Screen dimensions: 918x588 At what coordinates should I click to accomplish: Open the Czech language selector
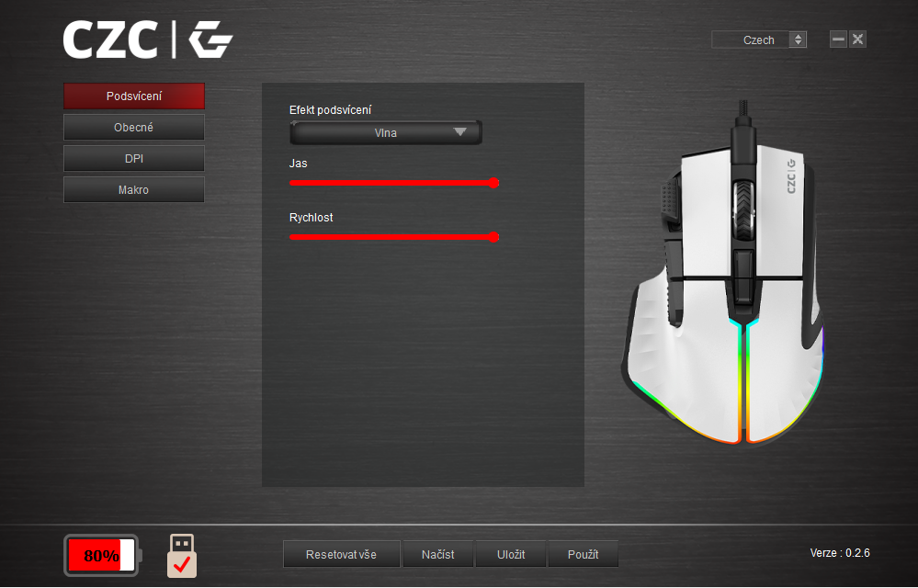click(759, 40)
